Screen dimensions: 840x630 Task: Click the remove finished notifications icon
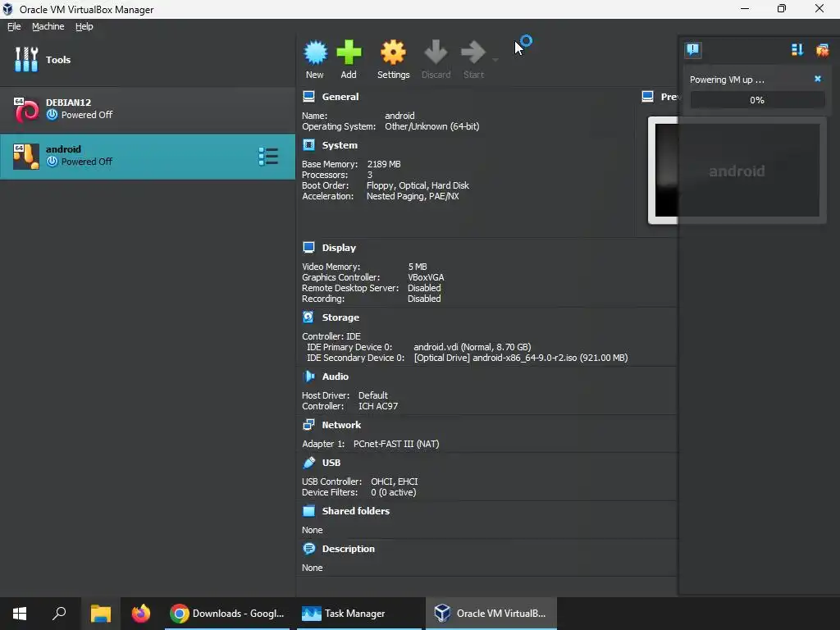[x=822, y=50]
